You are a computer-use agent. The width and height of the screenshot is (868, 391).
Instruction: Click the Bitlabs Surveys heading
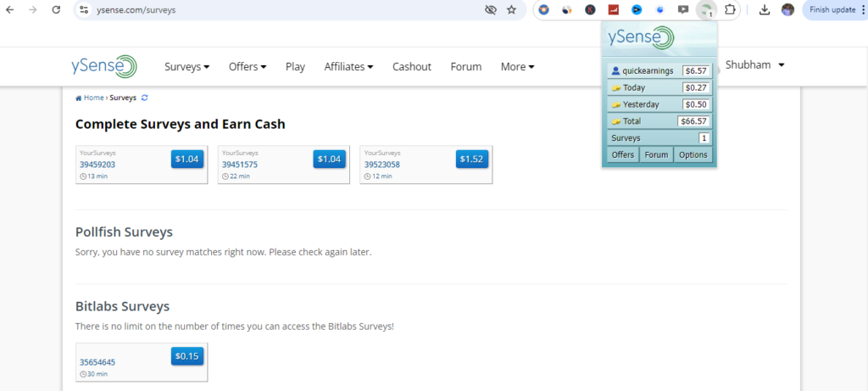click(122, 306)
